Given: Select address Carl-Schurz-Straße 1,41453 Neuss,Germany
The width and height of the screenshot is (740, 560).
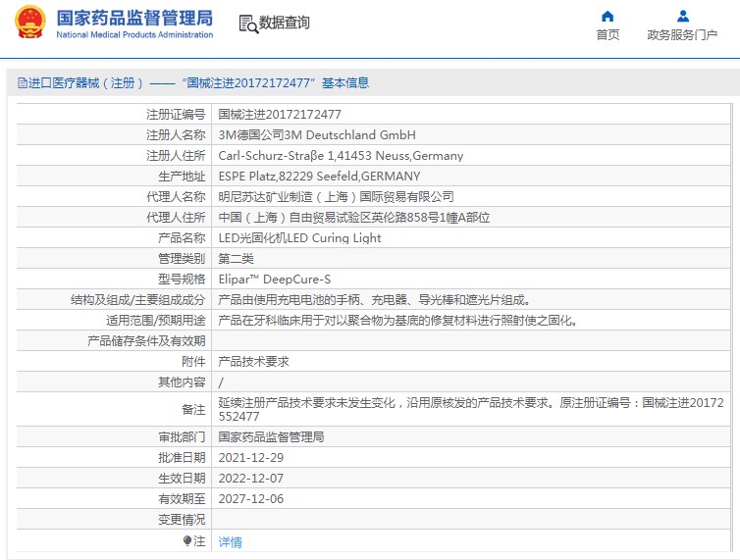Looking at the screenshot, I should click(x=341, y=156).
